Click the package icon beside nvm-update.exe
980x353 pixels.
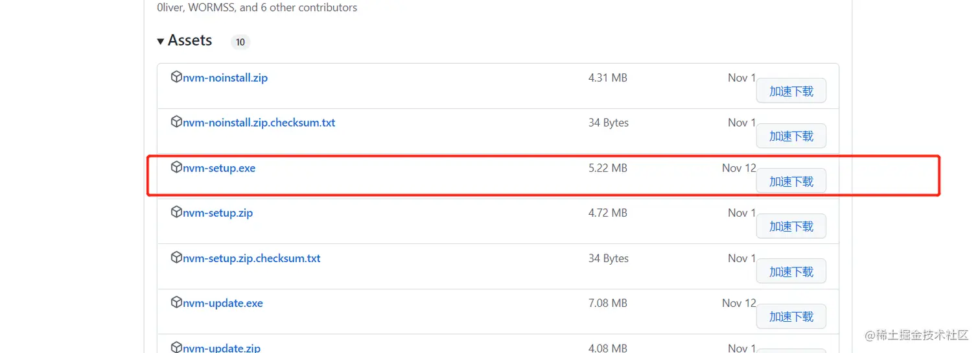176,302
